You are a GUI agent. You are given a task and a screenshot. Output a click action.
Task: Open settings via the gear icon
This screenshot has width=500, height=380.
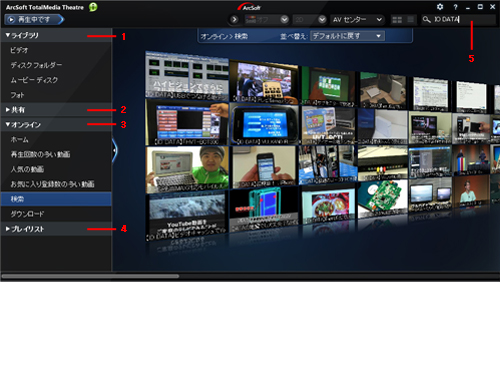coord(440,7)
